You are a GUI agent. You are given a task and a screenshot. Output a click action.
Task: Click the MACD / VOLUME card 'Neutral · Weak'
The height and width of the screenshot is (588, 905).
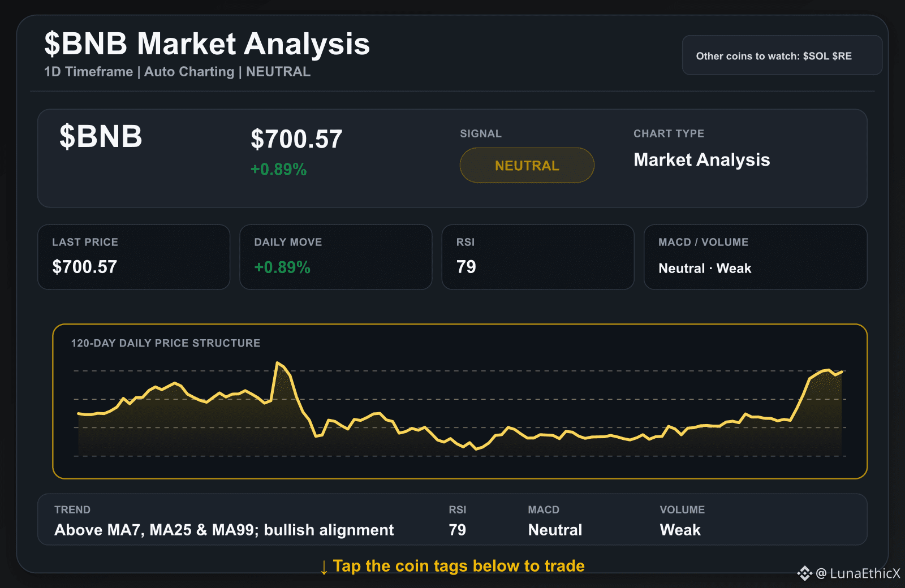point(755,257)
